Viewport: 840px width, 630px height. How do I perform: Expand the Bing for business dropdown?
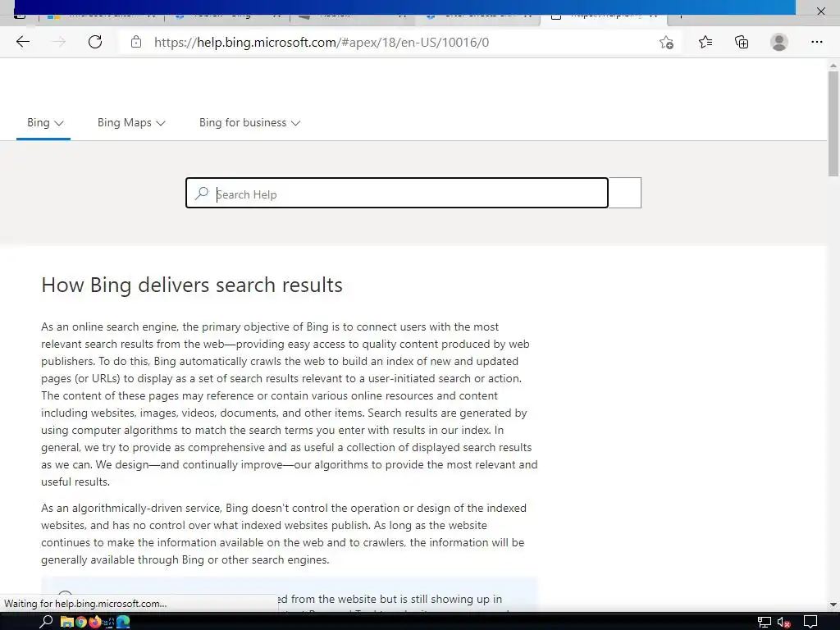[249, 123]
